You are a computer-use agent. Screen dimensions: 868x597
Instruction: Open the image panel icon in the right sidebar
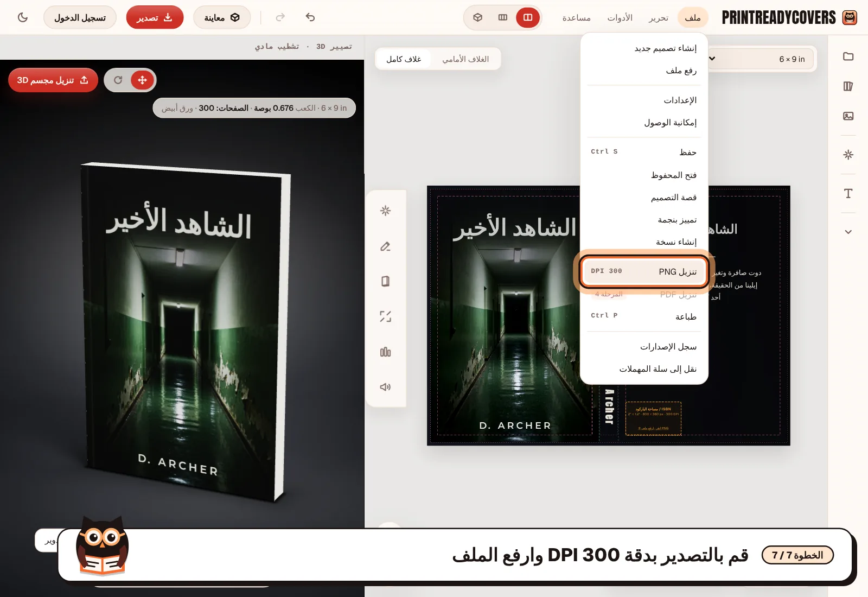848,116
